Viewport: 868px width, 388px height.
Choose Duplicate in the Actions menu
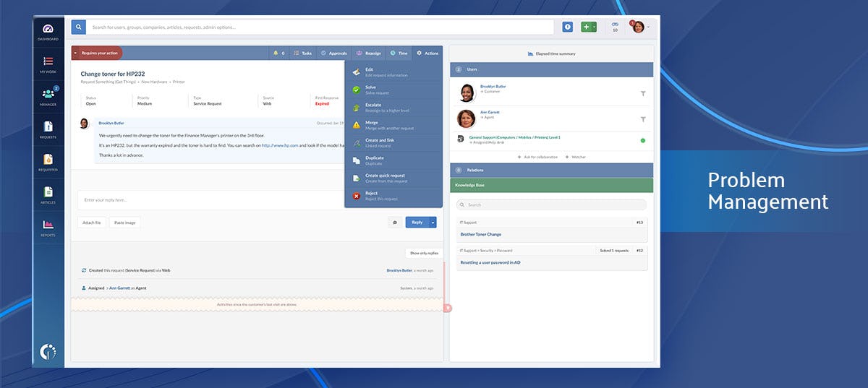coord(393,160)
